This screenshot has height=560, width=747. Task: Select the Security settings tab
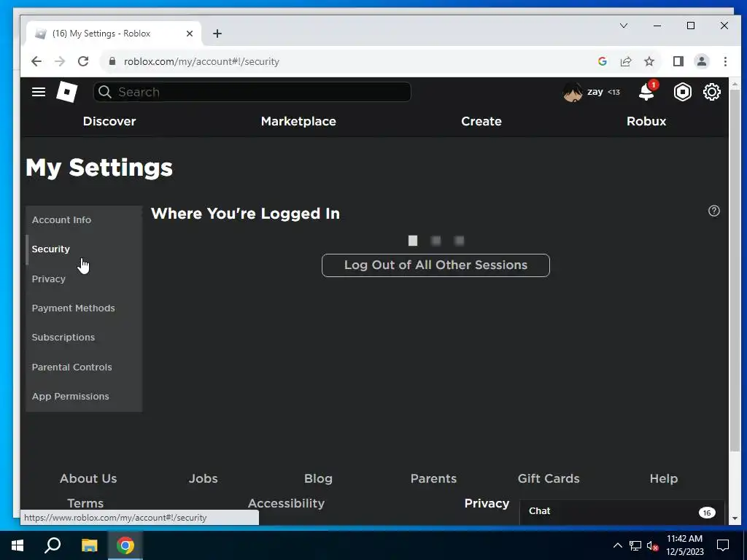coord(84,249)
